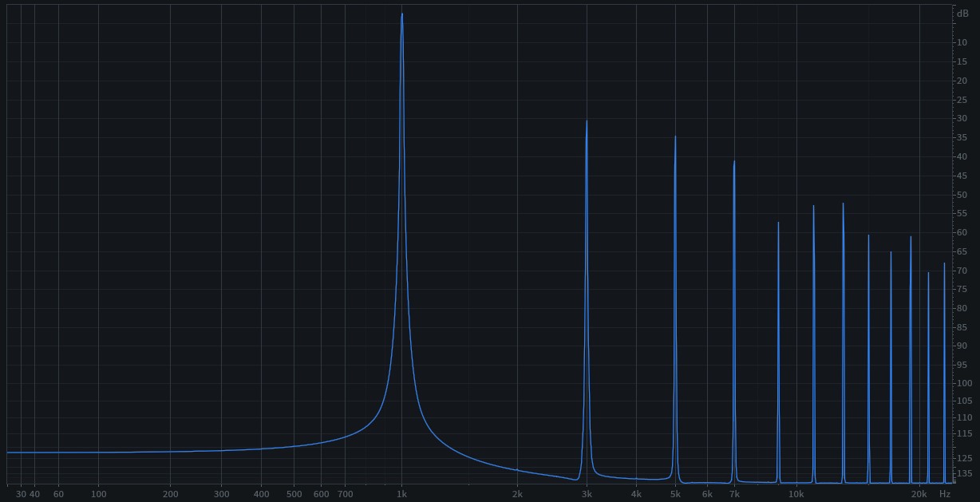
Task: Click the 50 label on the dB scale
Action: (962, 196)
